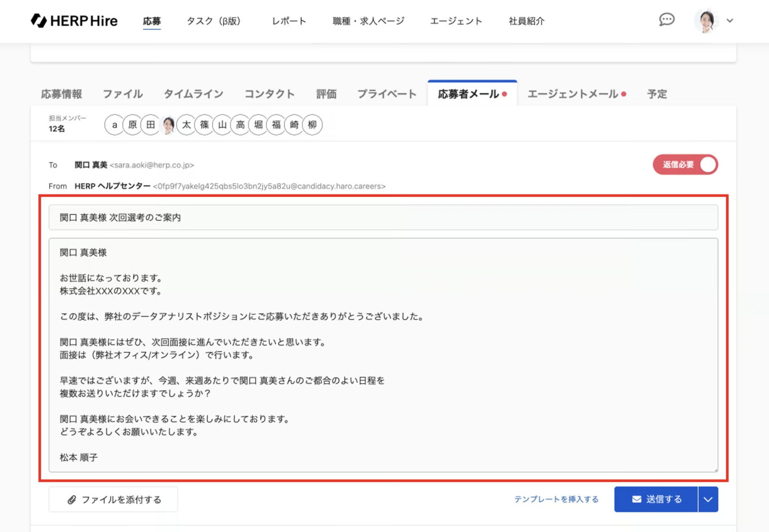Click the HERP Hire logo

click(74, 21)
